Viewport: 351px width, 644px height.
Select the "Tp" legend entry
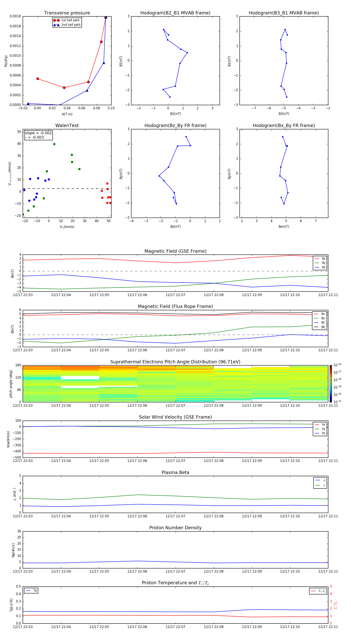point(31,591)
